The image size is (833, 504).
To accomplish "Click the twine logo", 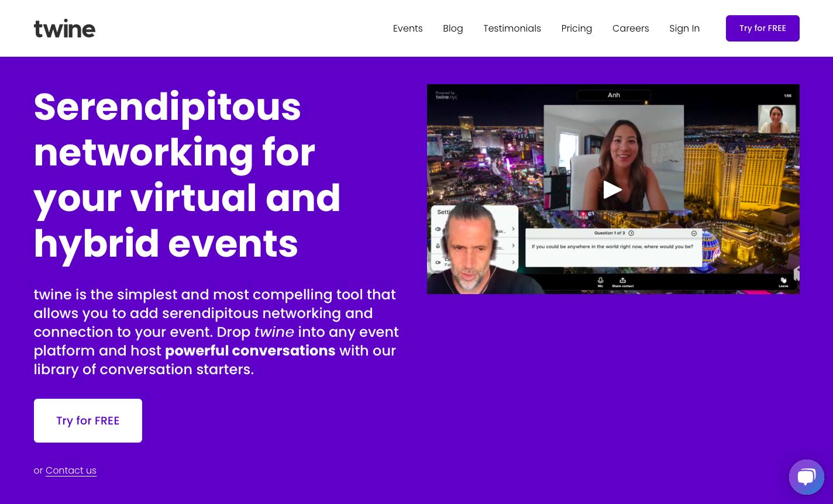I will click(64, 28).
